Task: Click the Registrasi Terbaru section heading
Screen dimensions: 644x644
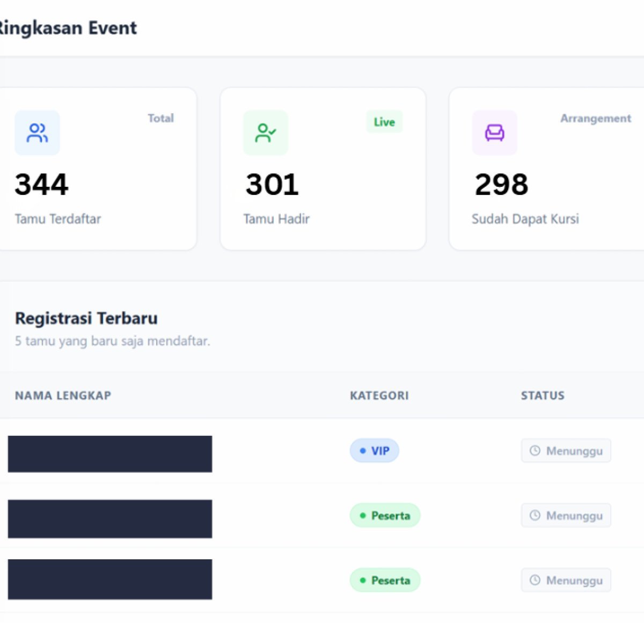Action: 86,318
